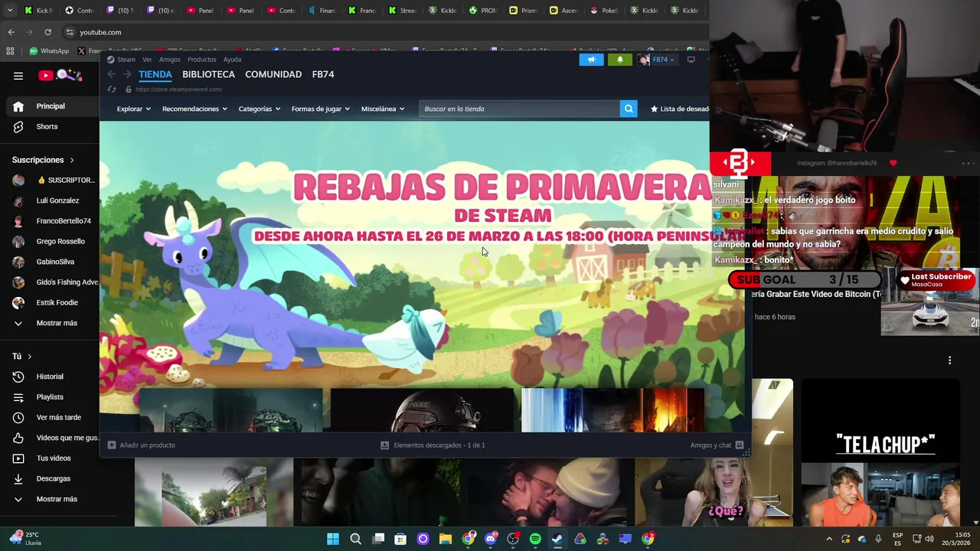Image resolution: width=980 pixels, height=551 pixels.
Task: Switch Steam to Big Picture monitor icon
Action: 691,60
